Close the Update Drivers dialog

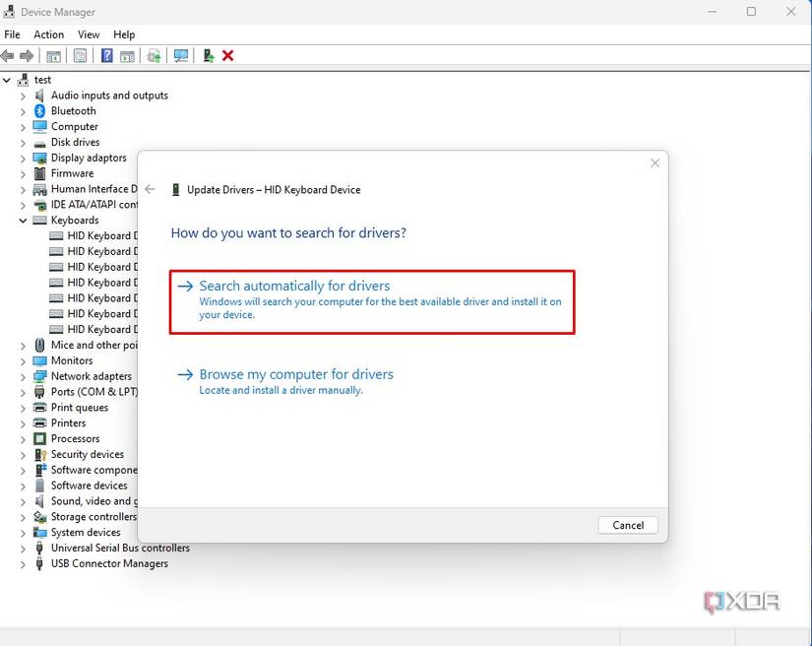pyautogui.click(x=656, y=163)
